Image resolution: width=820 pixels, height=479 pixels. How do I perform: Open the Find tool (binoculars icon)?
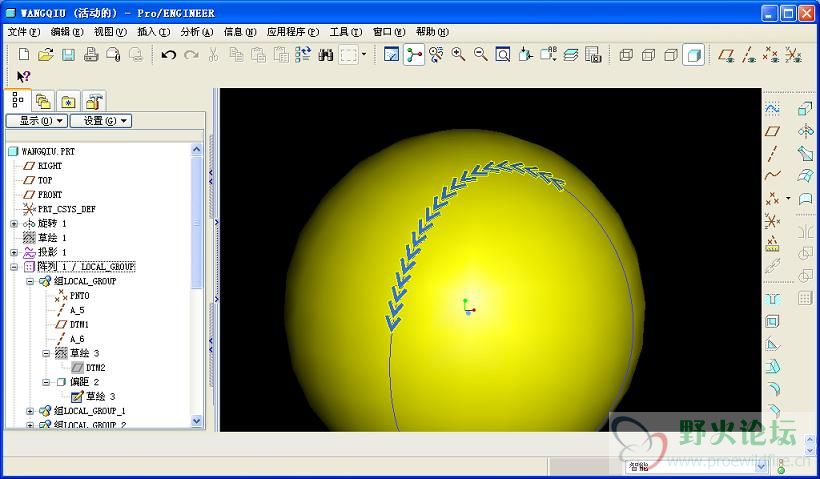326,54
